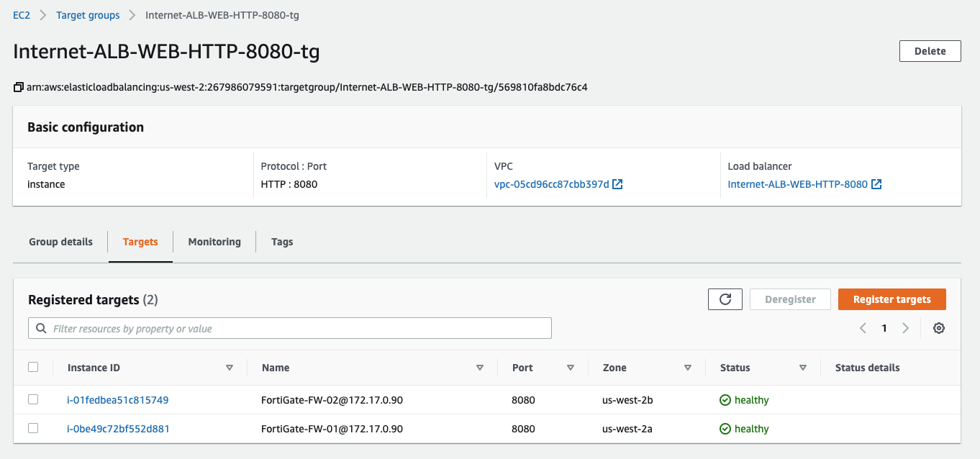The height and width of the screenshot is (459, 980).
Task: Open table preferences gear icon
Action: click(938, 328)
